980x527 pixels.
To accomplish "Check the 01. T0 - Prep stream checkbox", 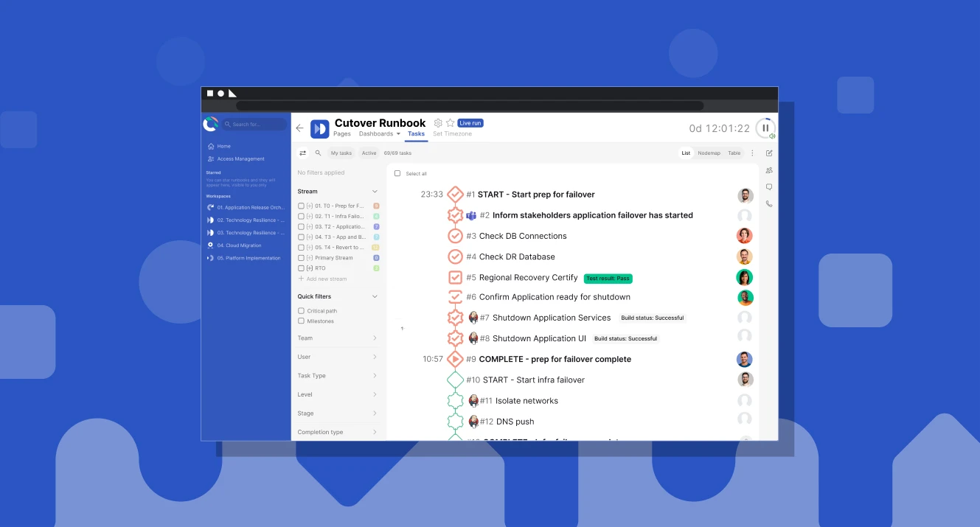I will coord(301,206).
